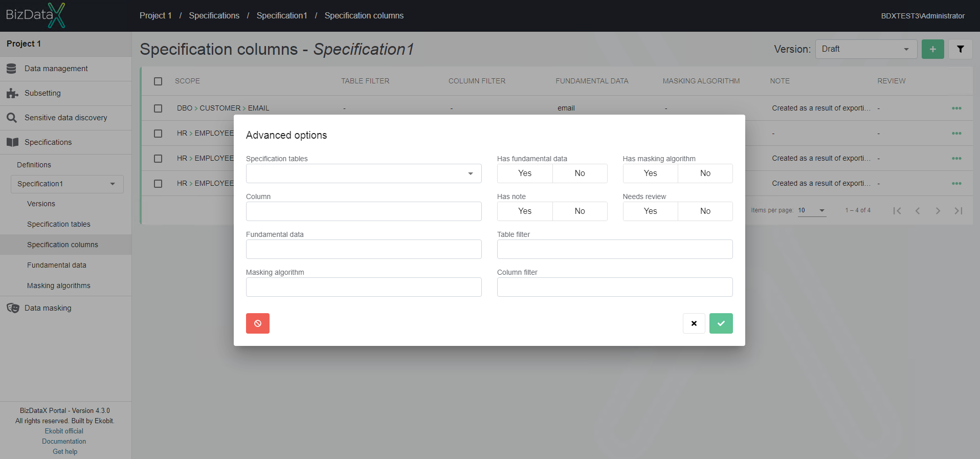Select Yes for Has note

[x=525, y=211]
